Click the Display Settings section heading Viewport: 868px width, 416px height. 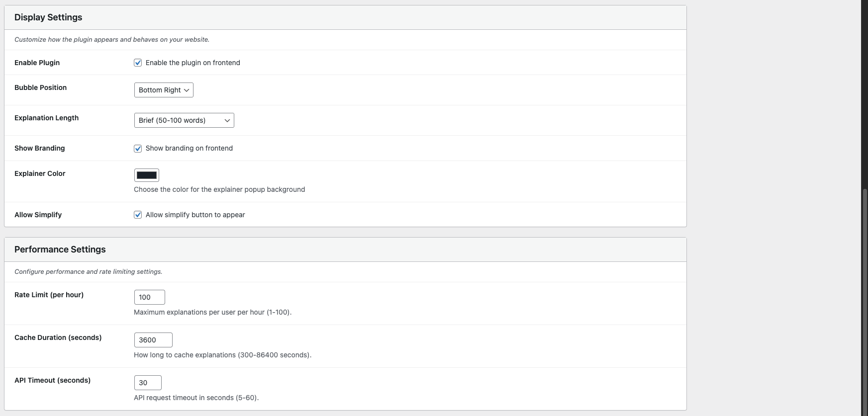[x=48, y=17]
